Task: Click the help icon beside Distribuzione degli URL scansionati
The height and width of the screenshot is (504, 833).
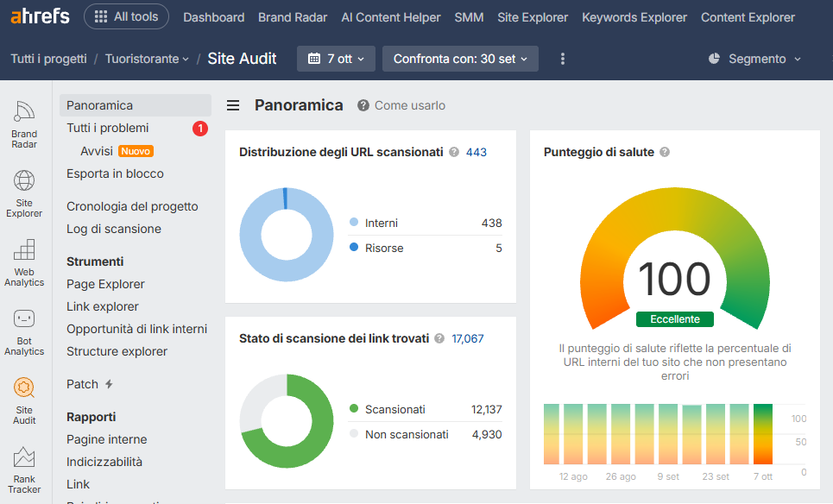Action: tap(454, 152)
